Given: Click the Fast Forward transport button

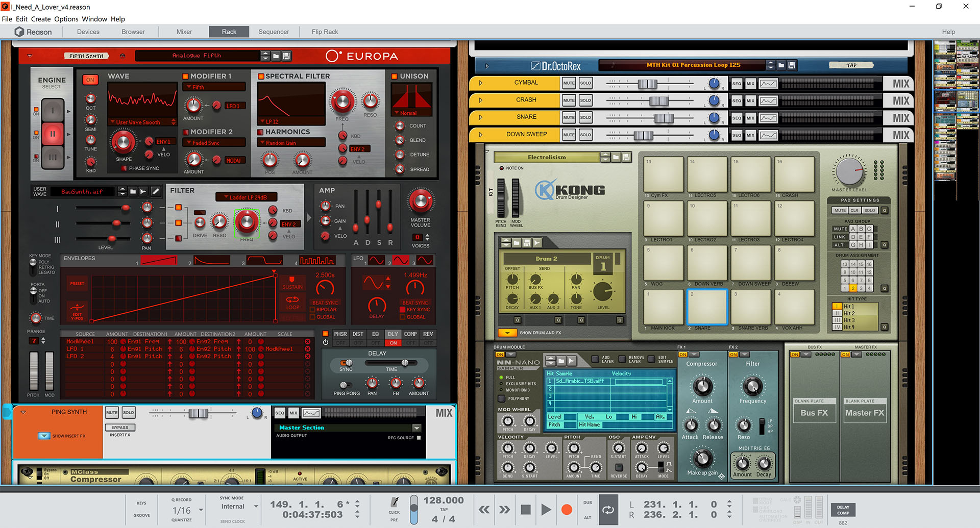Looking at the screenshot, I should pyautogui.click(x=504, y=509).
